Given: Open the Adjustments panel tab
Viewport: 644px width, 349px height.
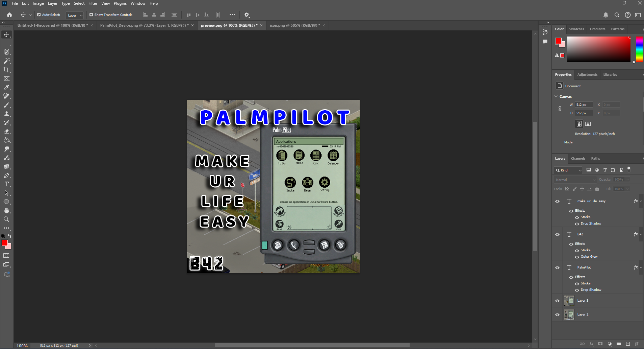Looking at the screenshot, I should click(x=587, y=74).
